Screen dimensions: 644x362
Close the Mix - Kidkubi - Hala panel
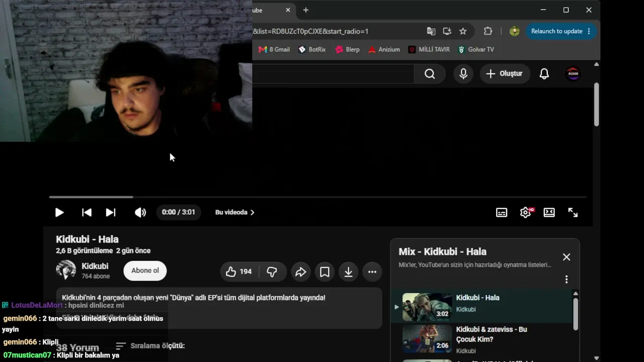(567, 257)
